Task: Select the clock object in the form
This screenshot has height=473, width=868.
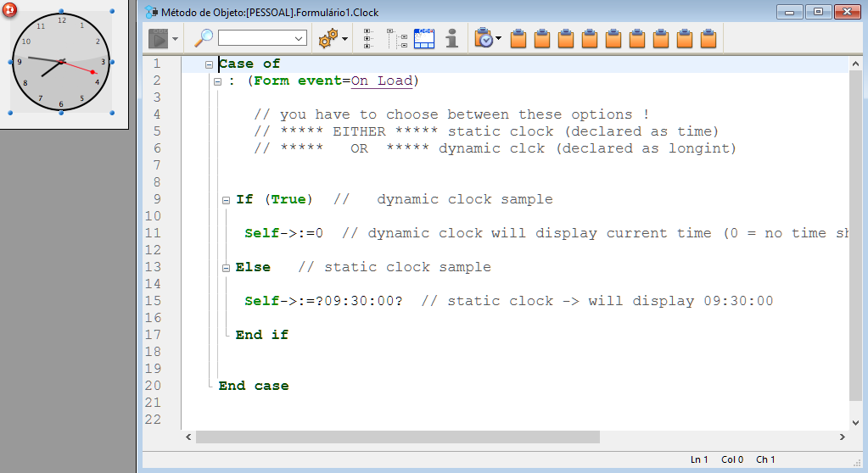Action: tap(61, 63)
